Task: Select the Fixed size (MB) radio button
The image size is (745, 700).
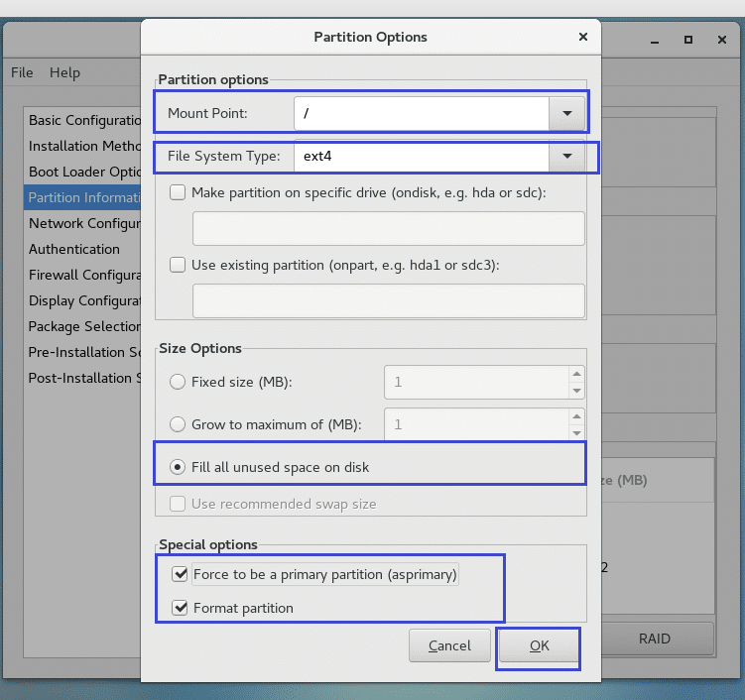Action: pyautogui.click(x=179, y=382)
